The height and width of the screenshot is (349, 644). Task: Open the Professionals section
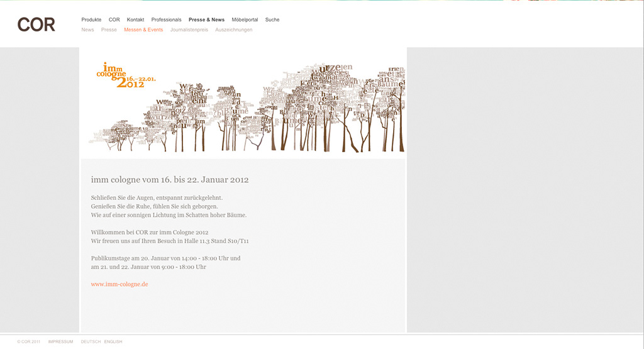(166, 19)
